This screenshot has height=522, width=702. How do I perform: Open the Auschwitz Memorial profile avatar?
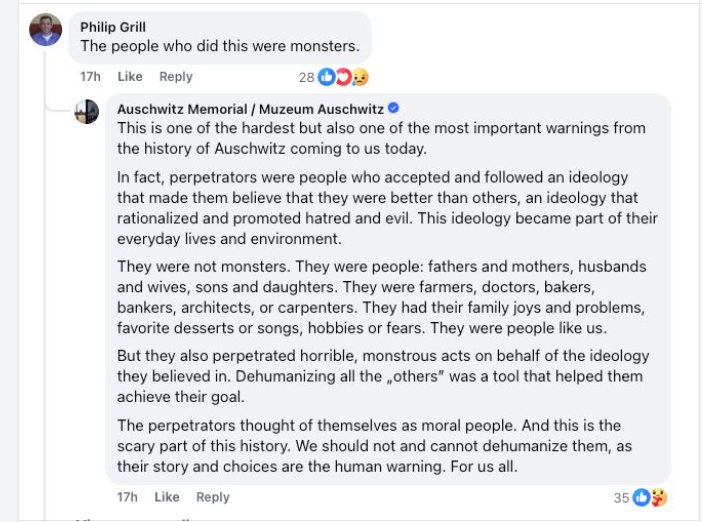click(x=87, y=111)
